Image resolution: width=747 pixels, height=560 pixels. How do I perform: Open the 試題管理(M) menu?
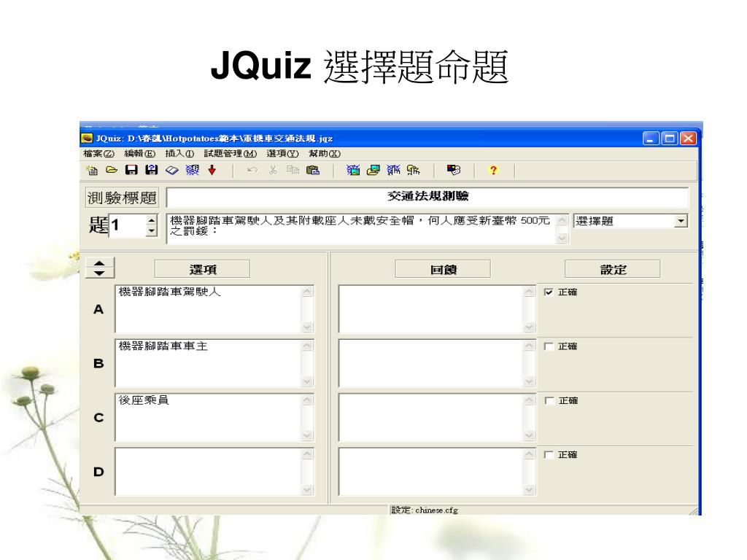tap(230, 153)
